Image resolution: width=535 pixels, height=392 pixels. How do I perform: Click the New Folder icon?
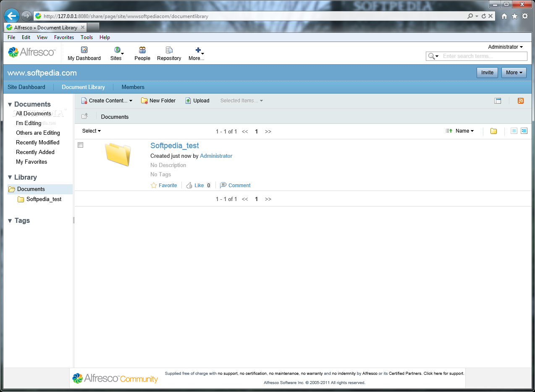(x=144, y=101)
